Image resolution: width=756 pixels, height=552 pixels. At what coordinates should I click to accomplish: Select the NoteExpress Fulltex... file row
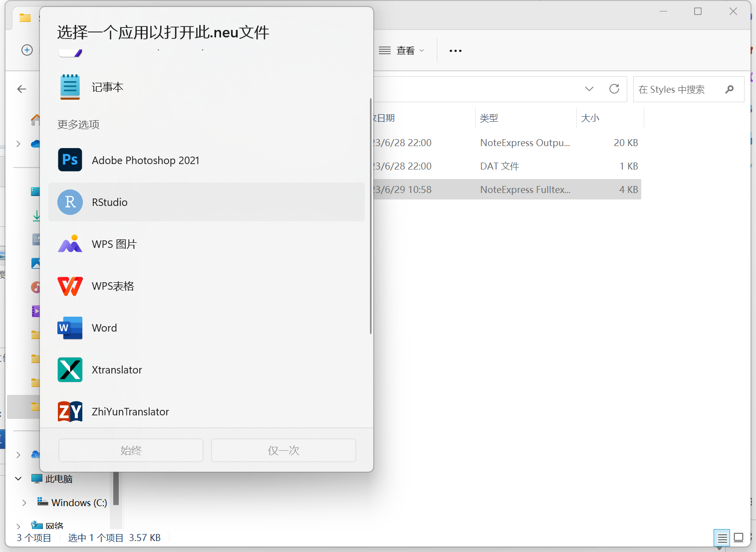tap(506, 189)
